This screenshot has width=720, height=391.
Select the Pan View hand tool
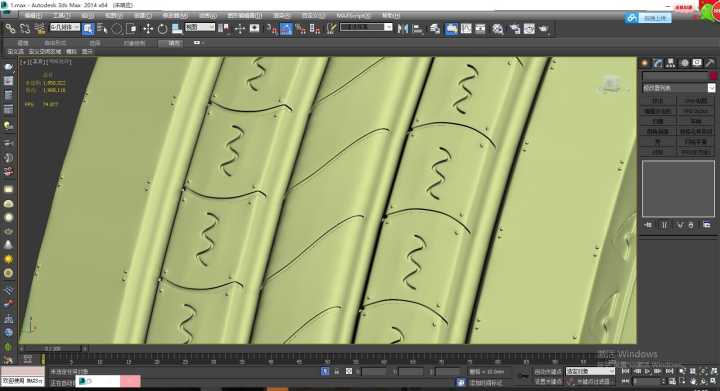[x=692, y=381]
